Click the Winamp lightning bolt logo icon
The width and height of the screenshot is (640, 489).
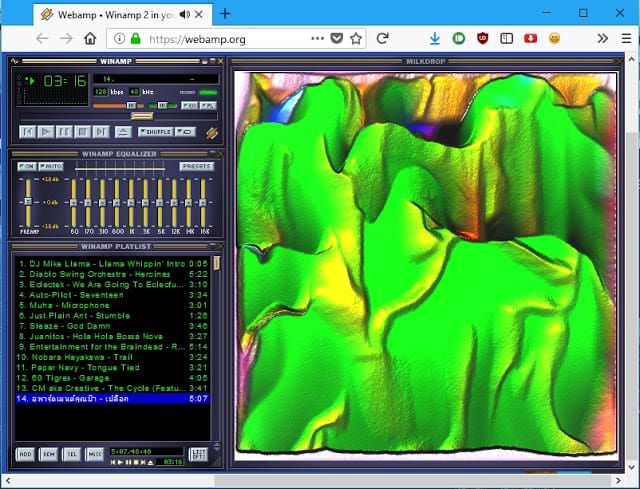(211, 133)
